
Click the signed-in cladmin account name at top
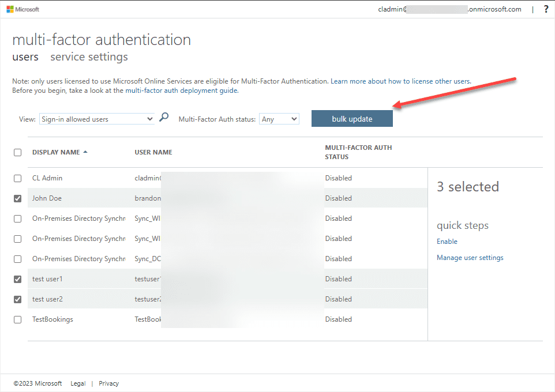tap(449, 9)
